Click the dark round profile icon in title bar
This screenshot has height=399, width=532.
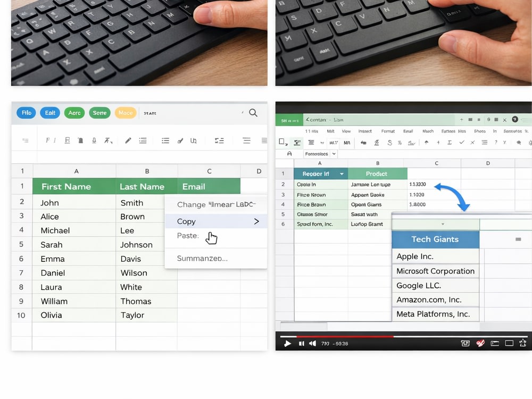pyautogui.click(x=514, y=119)
